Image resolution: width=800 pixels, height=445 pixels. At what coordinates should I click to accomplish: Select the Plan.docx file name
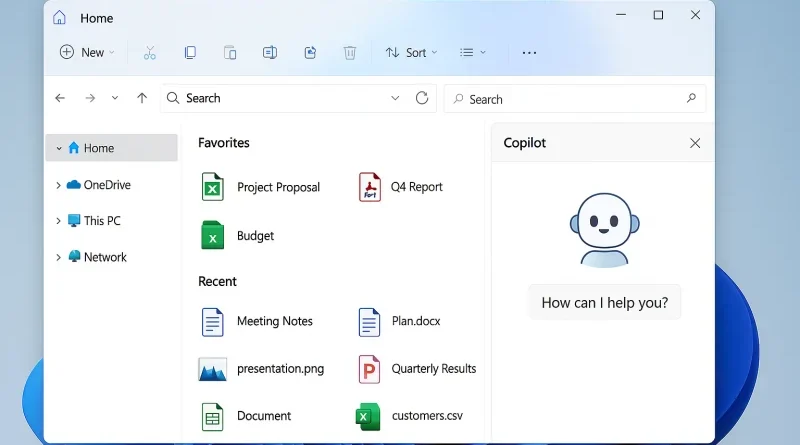click(416, 321)
